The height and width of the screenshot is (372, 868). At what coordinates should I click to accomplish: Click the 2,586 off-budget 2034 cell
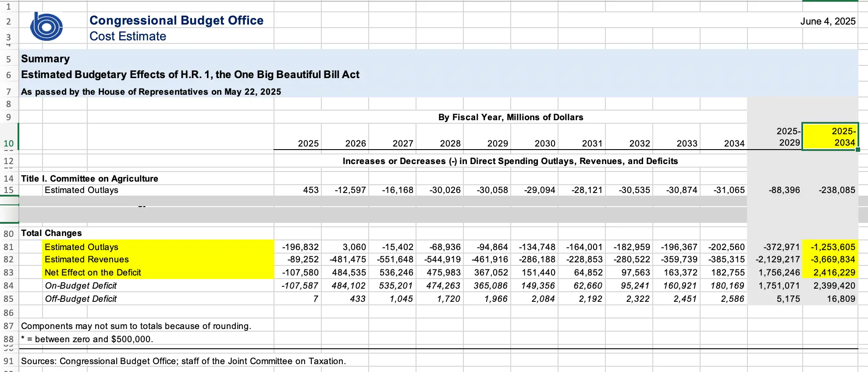pos(733,299)
